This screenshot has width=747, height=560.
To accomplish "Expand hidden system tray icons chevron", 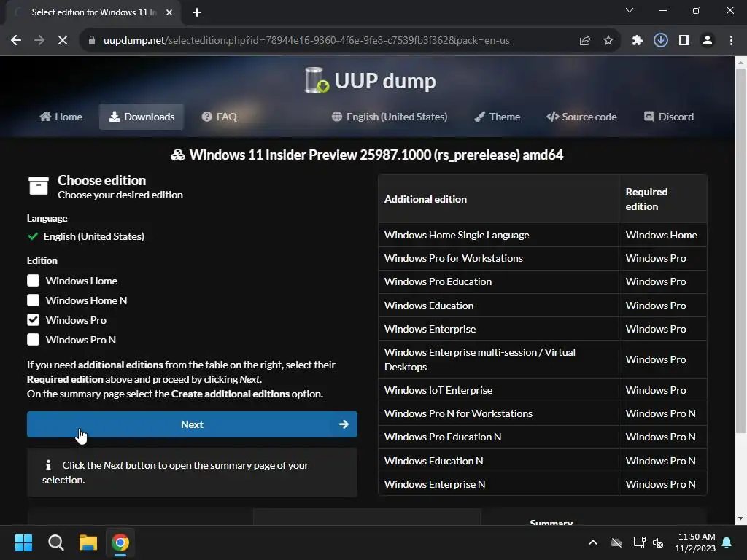I will [x=593, y=542].
